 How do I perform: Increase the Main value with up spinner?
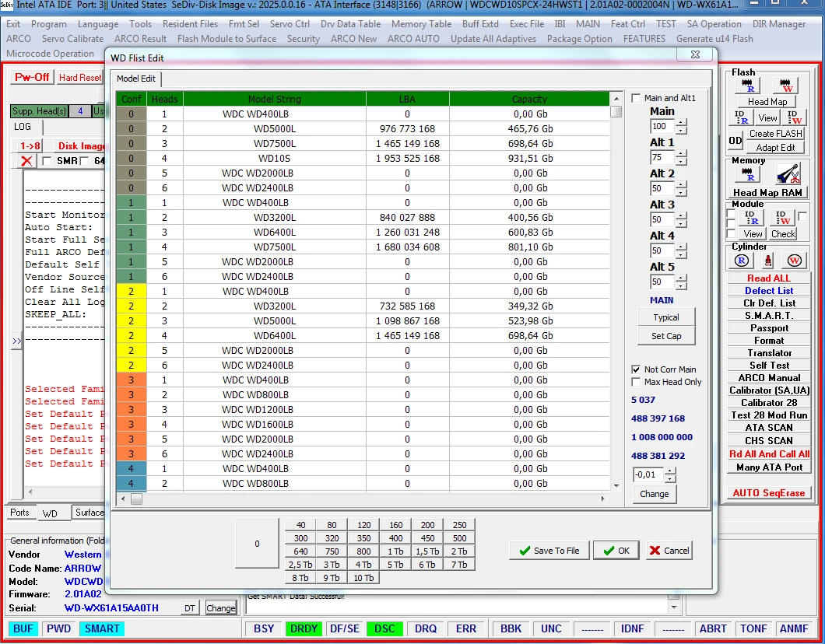[681, 123]
